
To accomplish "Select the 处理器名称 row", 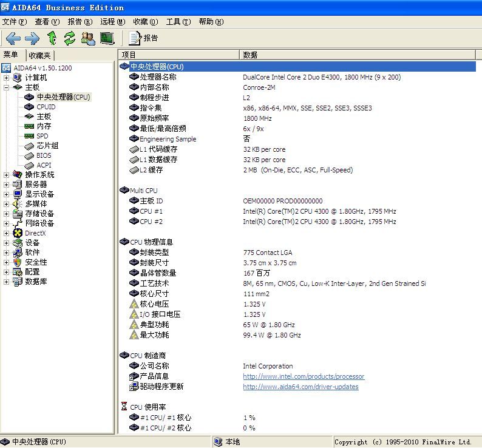I will coord(297,77).
